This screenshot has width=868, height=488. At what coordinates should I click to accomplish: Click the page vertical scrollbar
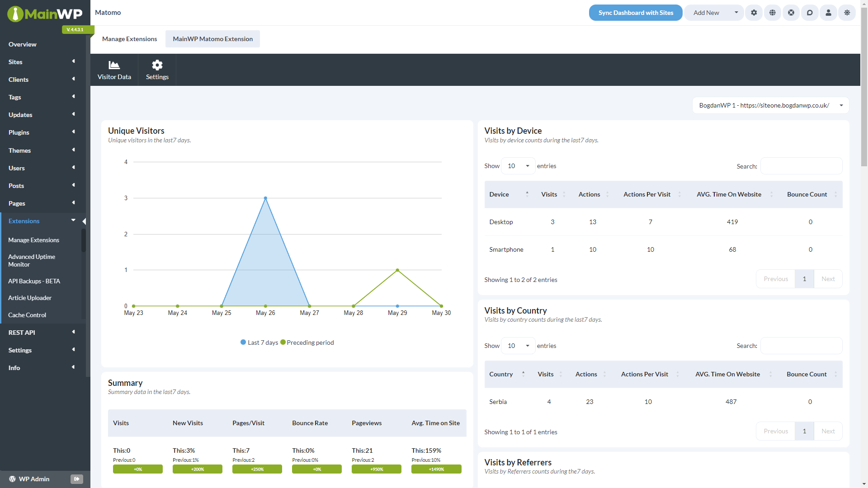pos(864,86)
